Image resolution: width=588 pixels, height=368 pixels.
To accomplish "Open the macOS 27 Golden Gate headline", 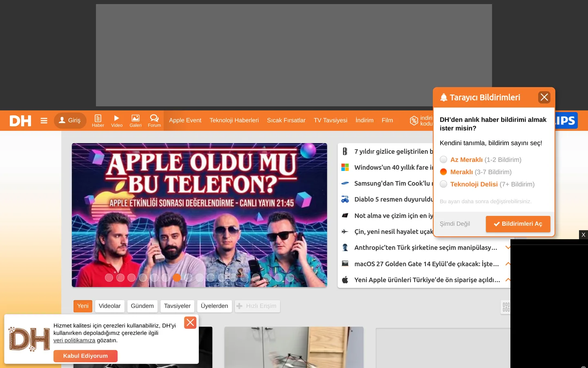I will tap(427, 264).
